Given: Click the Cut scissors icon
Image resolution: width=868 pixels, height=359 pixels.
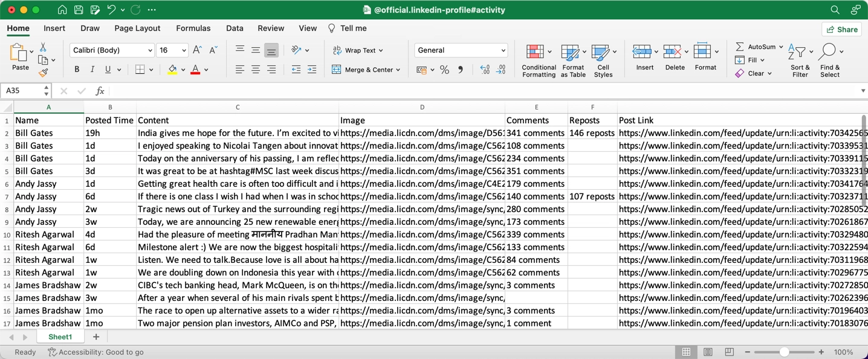Looking at the screenshot, I should (43, 47).
